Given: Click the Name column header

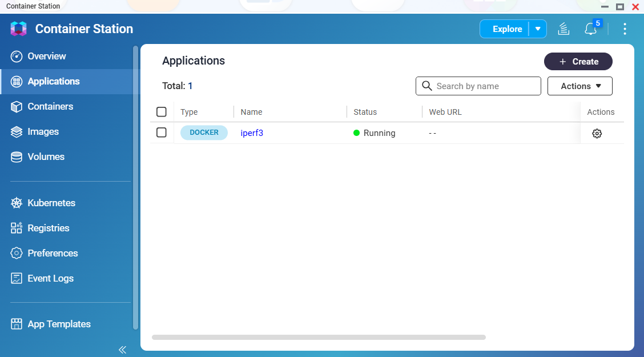Looking at the screenshot, I should [251, 112].
